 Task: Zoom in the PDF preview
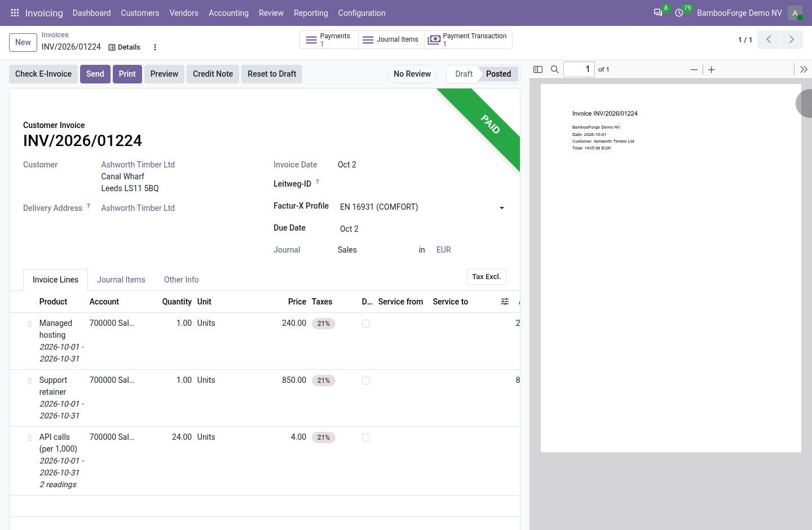point(712,69)
